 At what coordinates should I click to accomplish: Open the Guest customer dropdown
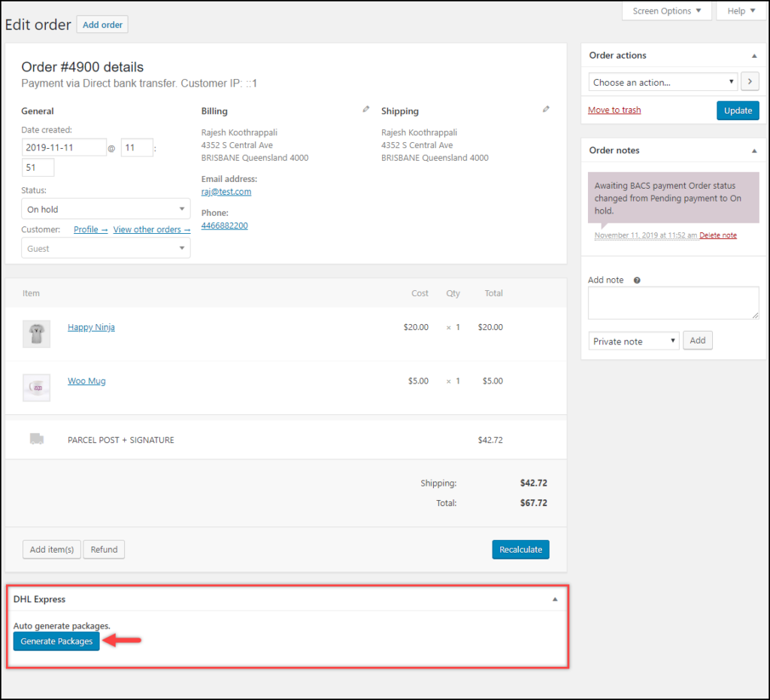coord(105,248)
